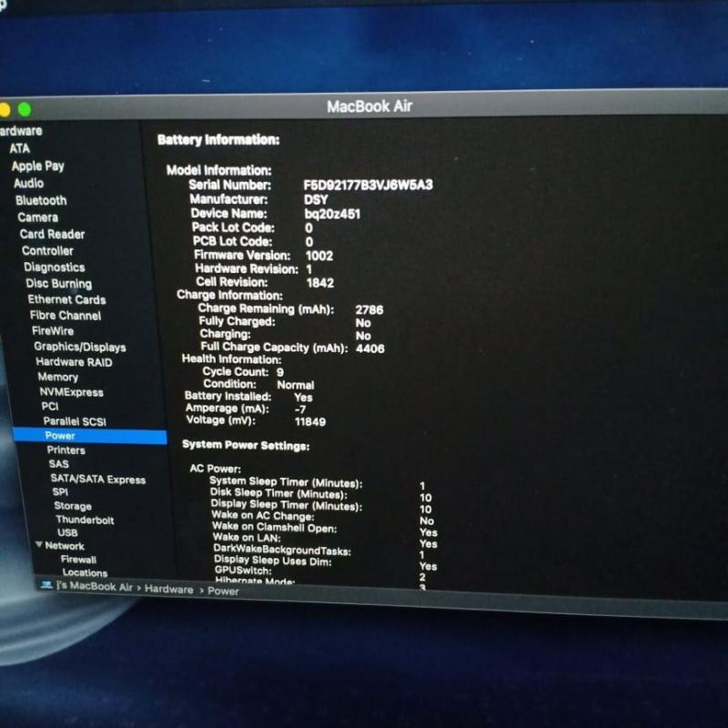Click the Firmware Version value 1002
The height and width of the screenshot is (728, 728).
click(319, 256)
